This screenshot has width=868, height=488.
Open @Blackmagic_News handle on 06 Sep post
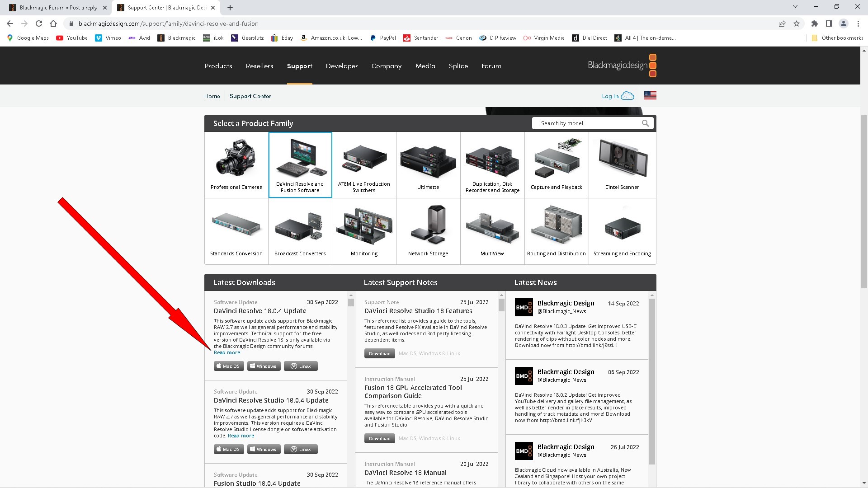click(x=561, y=380)
